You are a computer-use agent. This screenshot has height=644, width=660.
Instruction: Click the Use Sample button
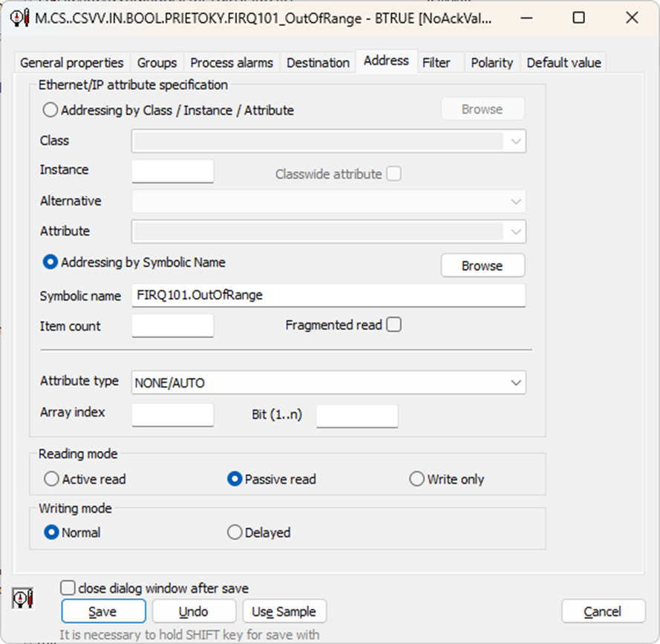coord(284,611)
